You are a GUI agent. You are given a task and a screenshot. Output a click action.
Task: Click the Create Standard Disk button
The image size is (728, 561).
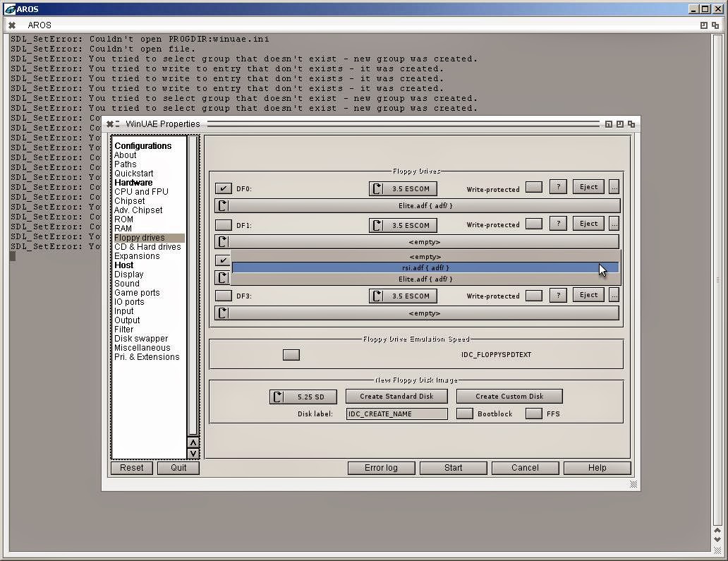(396, 396)
